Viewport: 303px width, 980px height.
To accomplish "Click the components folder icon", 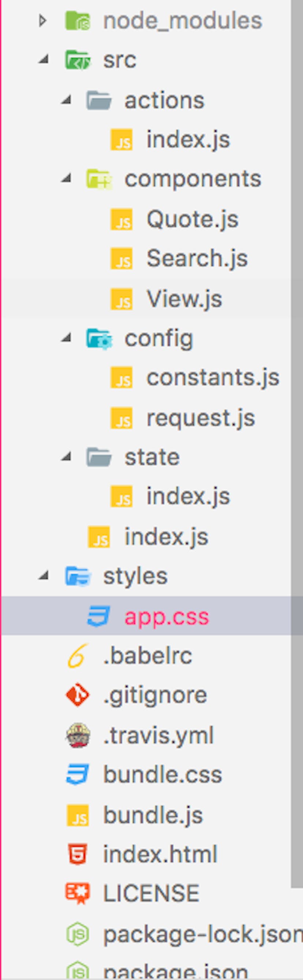I will pos(99,179).
